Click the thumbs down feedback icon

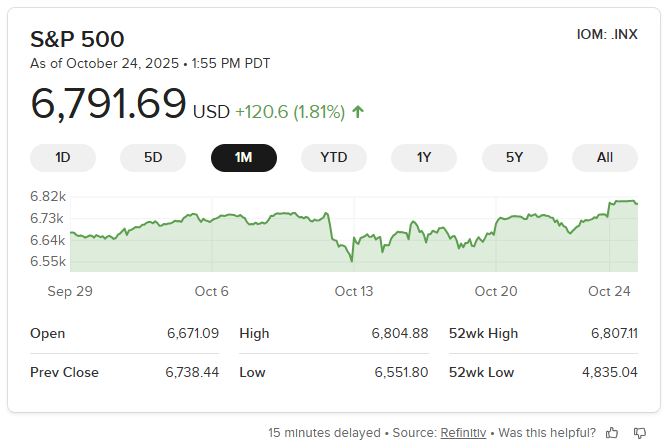pyautogui.click(x=639, y=433)
